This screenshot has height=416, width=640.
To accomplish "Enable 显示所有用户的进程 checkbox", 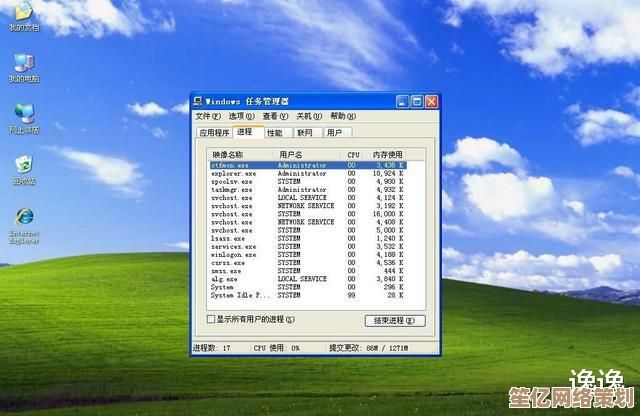I will click(x=211, y=319).
